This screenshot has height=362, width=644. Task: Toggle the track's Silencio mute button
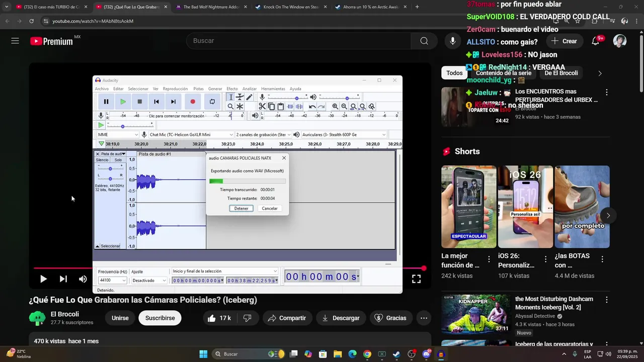click(102, 160)
